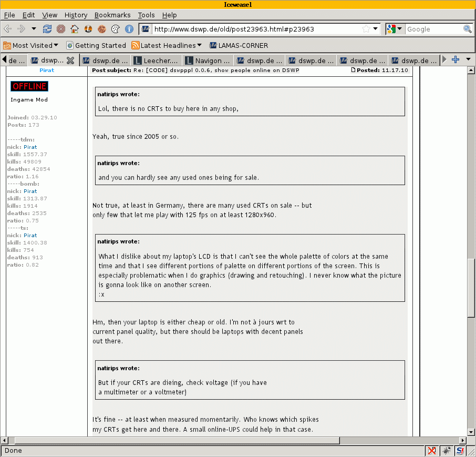Viewport: 476px width, 457px height.
Task: Reload the current page
Action: click(47, 29)
